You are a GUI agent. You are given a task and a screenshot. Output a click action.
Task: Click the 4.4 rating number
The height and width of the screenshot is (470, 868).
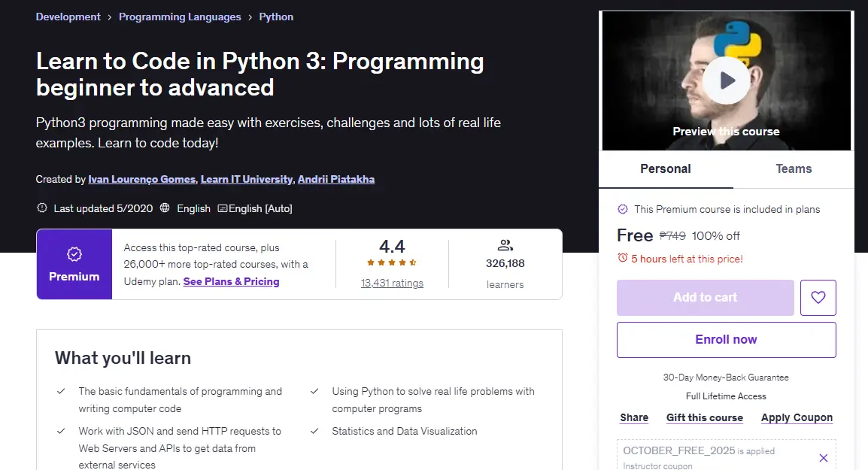click(x=392, y=246)
